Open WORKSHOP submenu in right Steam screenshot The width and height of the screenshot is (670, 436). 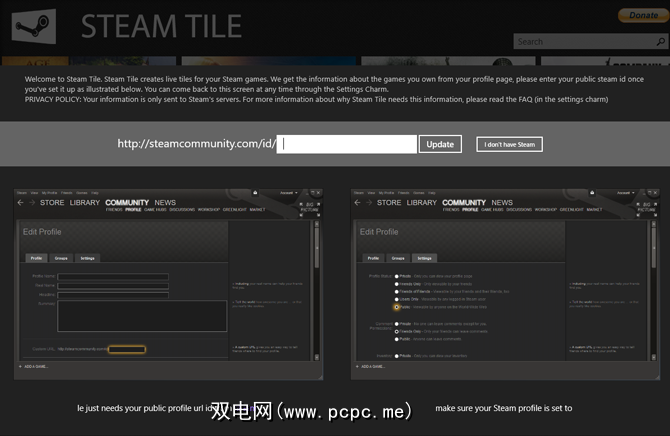pyautogui.click(x=546, y=210)
